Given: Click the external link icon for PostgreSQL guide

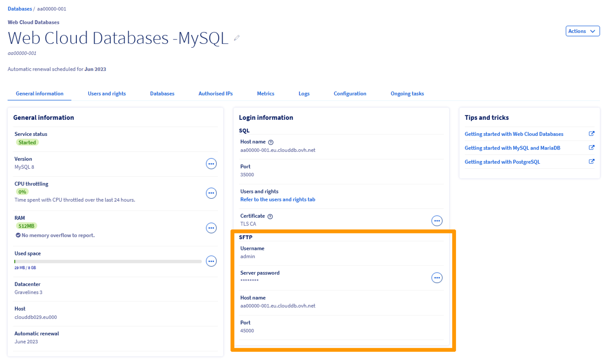Looking at the screenshot, I should point(592,161).
